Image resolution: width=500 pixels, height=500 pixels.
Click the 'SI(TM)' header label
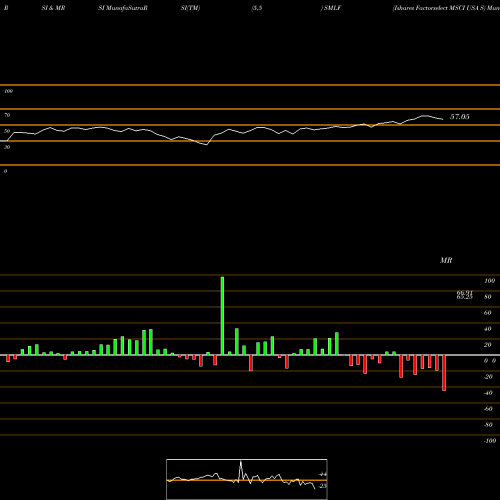(190, 8)
